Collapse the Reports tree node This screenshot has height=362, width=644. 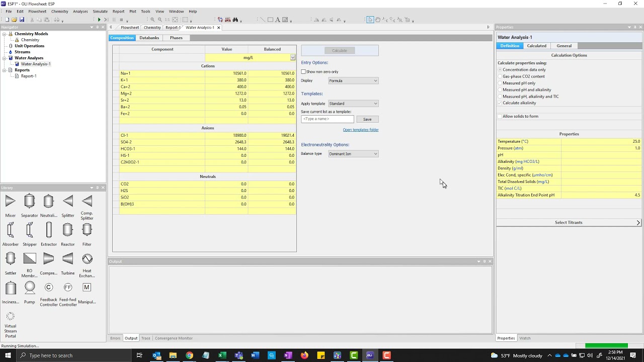click(5, 70)
